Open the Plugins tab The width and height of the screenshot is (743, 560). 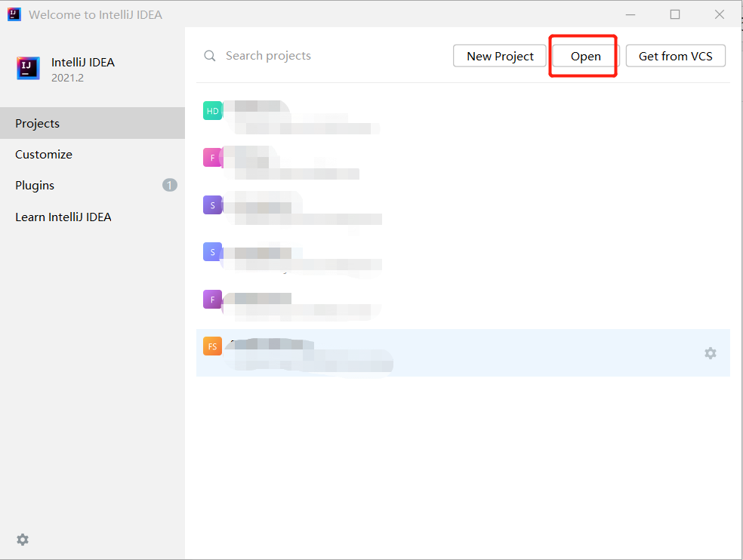pyautogui.click(x=92, y=185)
